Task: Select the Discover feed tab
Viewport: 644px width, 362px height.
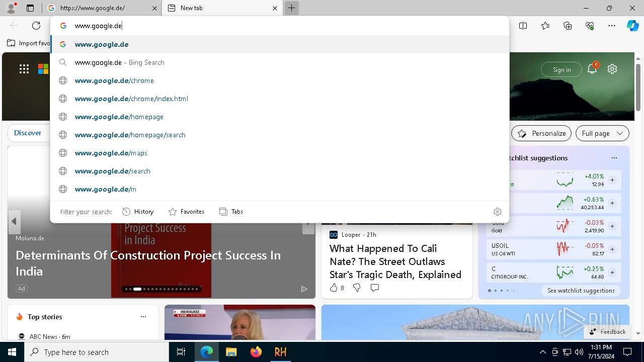Action: coord(28,133)
